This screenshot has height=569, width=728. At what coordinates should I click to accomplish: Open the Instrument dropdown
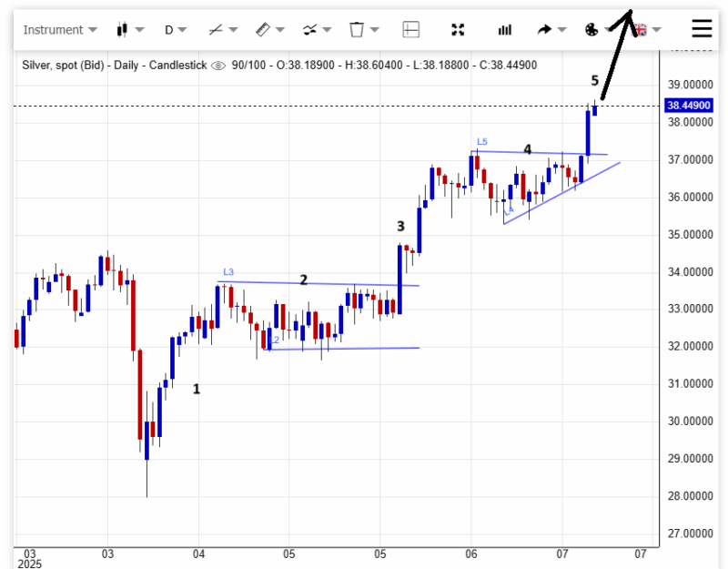point(59,29)
